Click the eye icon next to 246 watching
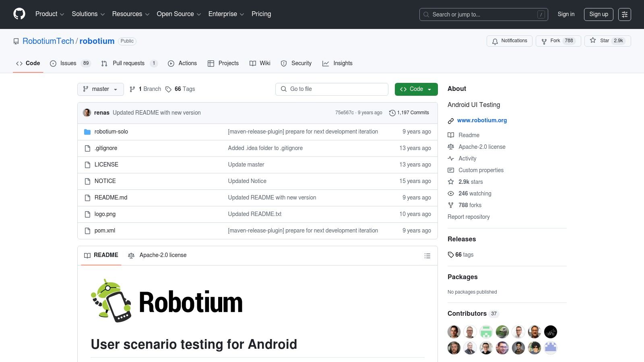This screenshot has height=362, width=644. click(451, 193)
